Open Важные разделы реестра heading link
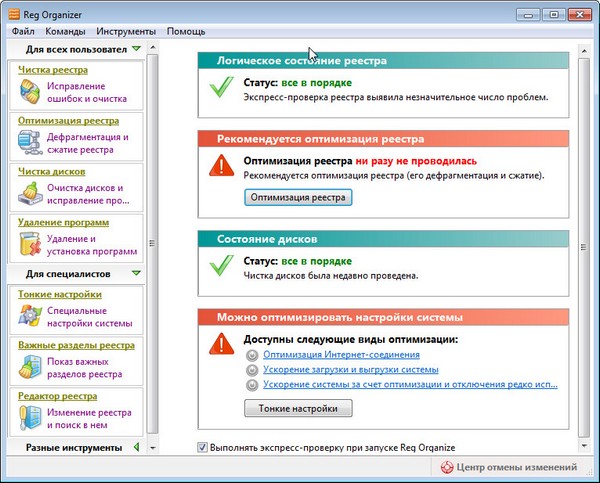 click(x=77, y=345)
